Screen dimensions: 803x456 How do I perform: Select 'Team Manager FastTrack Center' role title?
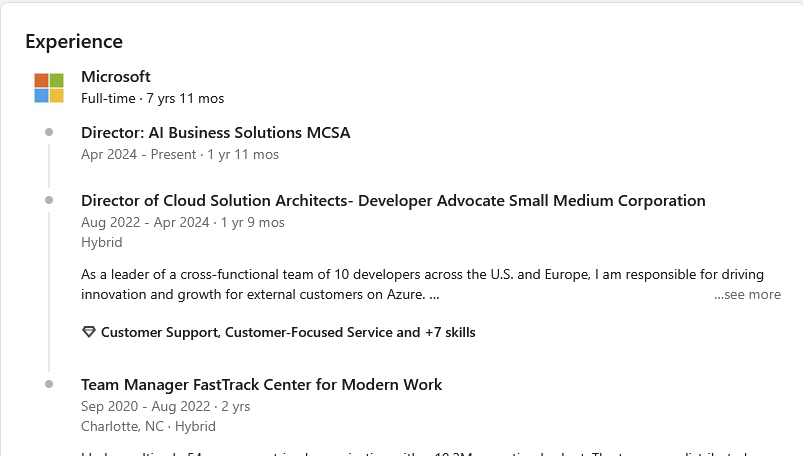point(261,384)
